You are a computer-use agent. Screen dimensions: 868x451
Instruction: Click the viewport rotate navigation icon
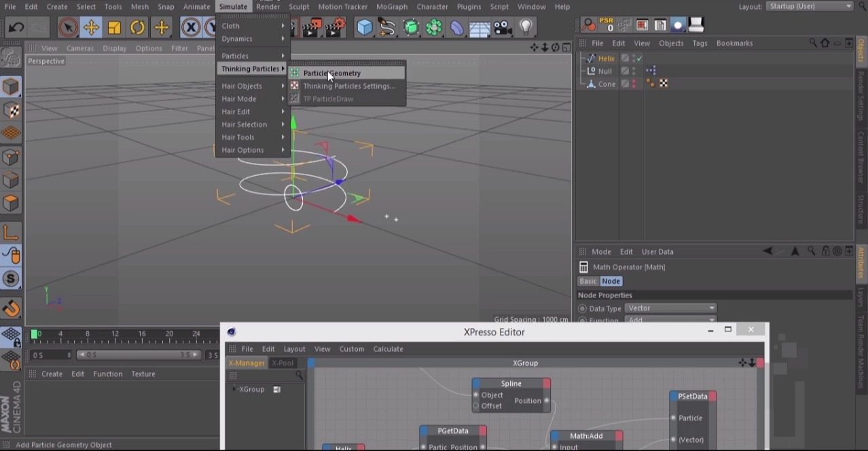(x=555, y=48)
